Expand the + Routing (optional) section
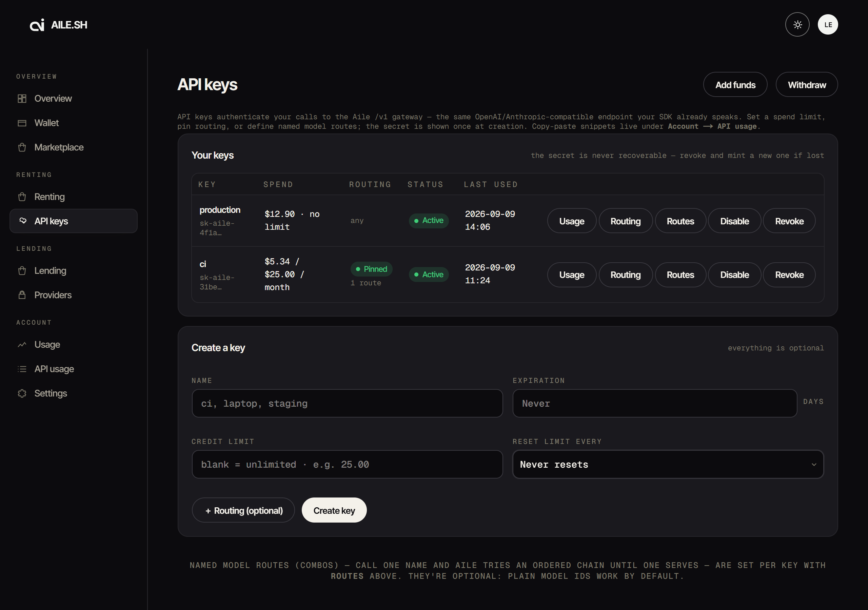Viewport: 868px width, 610px height. (243, 511)
